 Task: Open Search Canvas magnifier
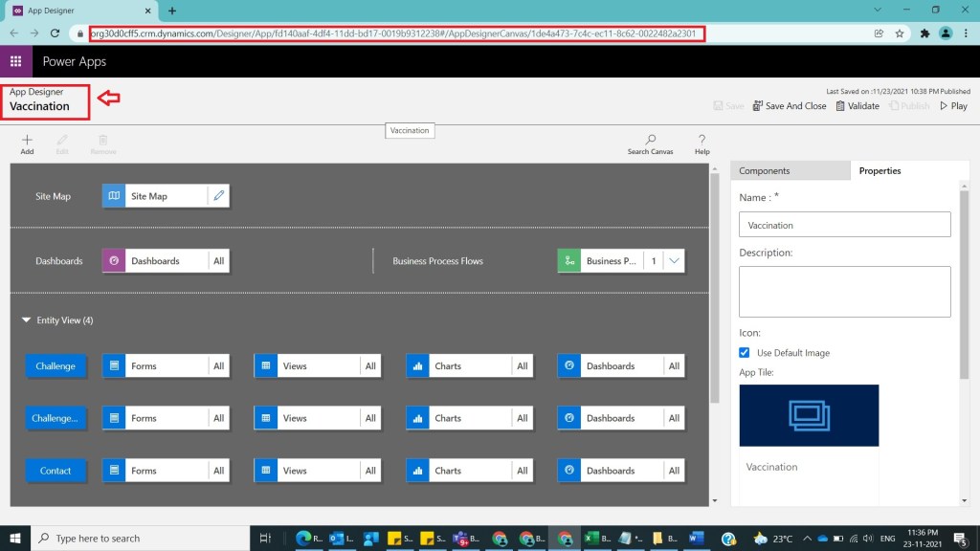(650, 141)
